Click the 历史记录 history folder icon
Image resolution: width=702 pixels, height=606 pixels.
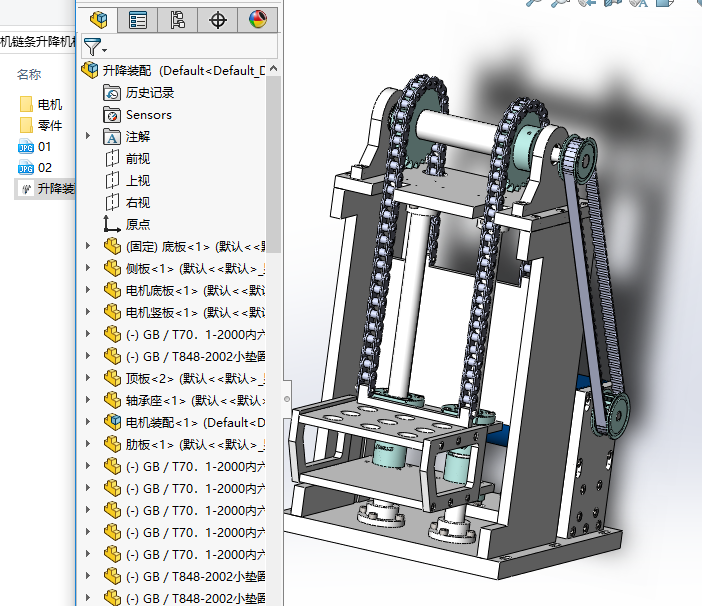click(112, 93)
